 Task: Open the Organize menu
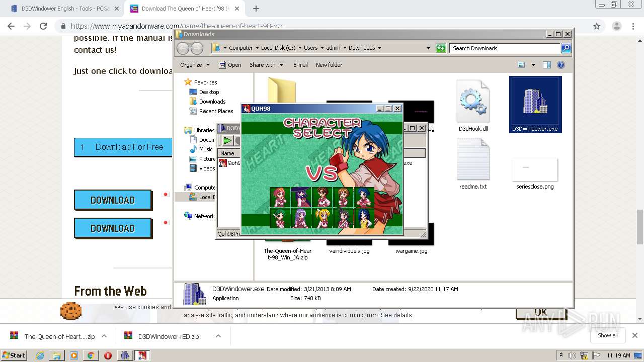pos(195,65)
